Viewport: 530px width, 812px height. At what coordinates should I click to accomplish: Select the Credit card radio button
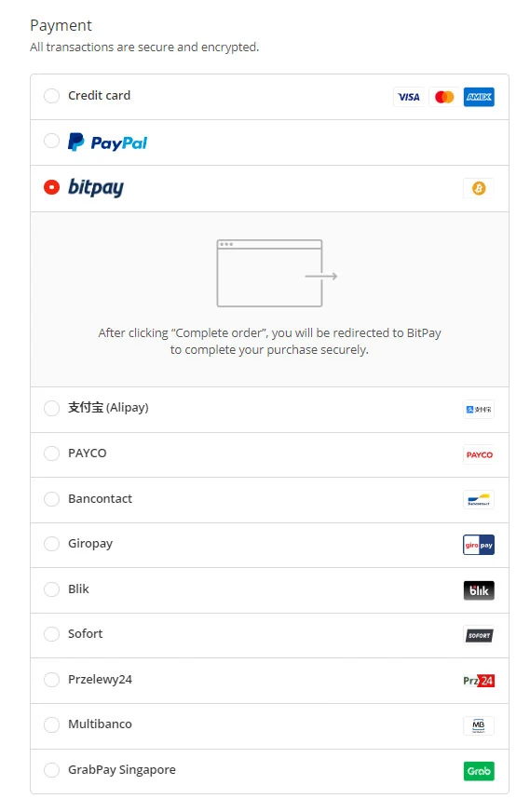point(52,96)
